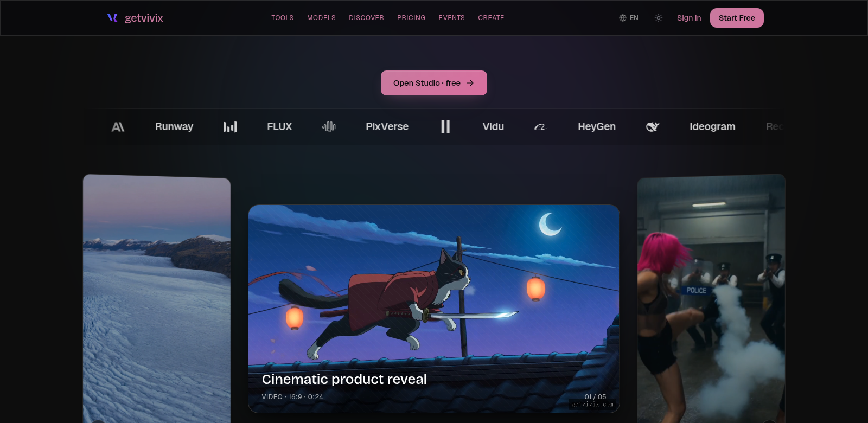Open the MODELS menu
The height and width of the screenshot is (423, 868).
tap(321, 18)
